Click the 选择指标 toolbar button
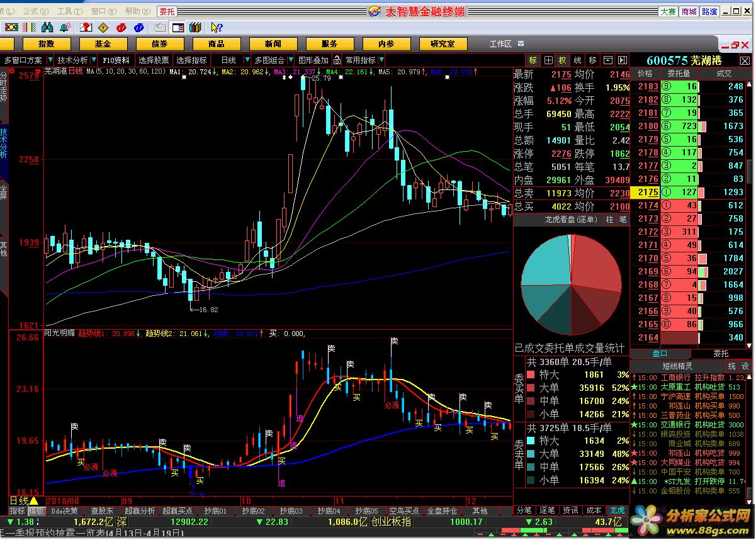Image resolution: width=756 pixels, height=540 pixels. click(191, 60)
